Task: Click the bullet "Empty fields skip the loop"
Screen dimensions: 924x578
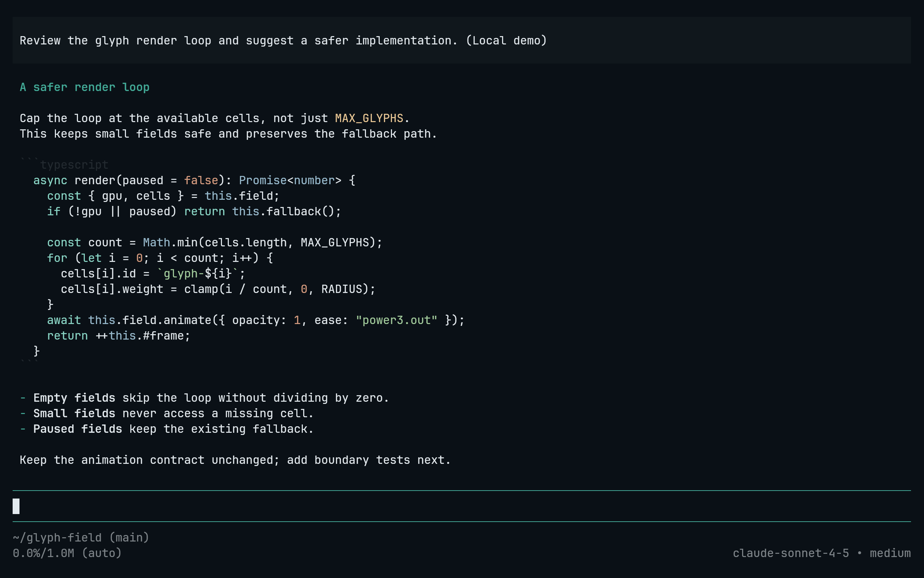Action: [x=204, y=398]
